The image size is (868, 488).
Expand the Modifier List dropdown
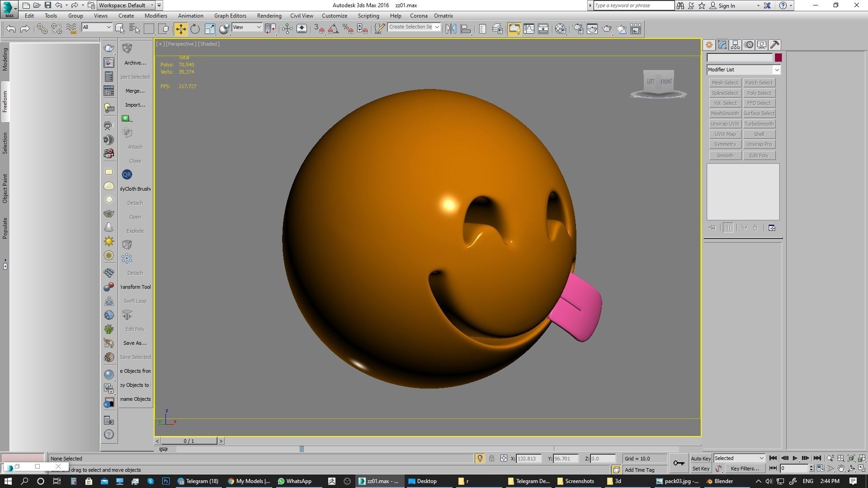(744, 70)
